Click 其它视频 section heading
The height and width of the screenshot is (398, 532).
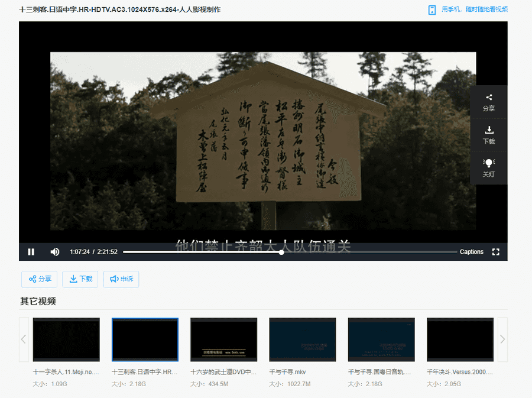click(x=38, y=301)
